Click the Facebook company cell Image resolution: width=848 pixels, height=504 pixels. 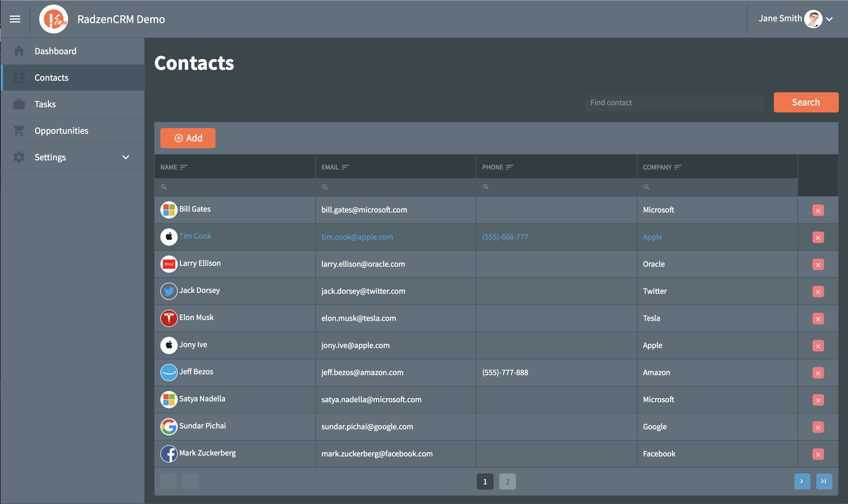click(x=717, y=454)
